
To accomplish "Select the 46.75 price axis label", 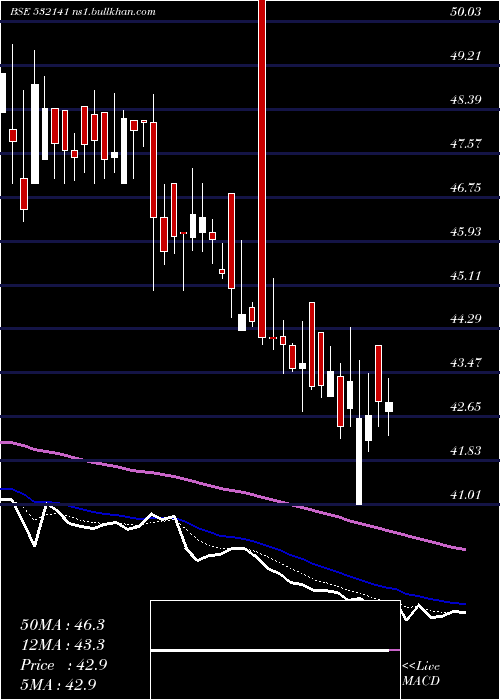I will click(x=466, y=188).
